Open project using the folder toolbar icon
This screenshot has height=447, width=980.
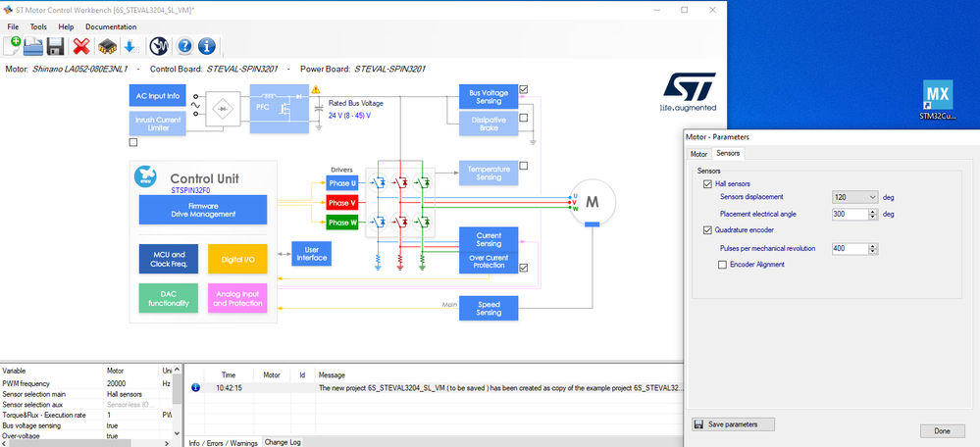tap(33, 45)
